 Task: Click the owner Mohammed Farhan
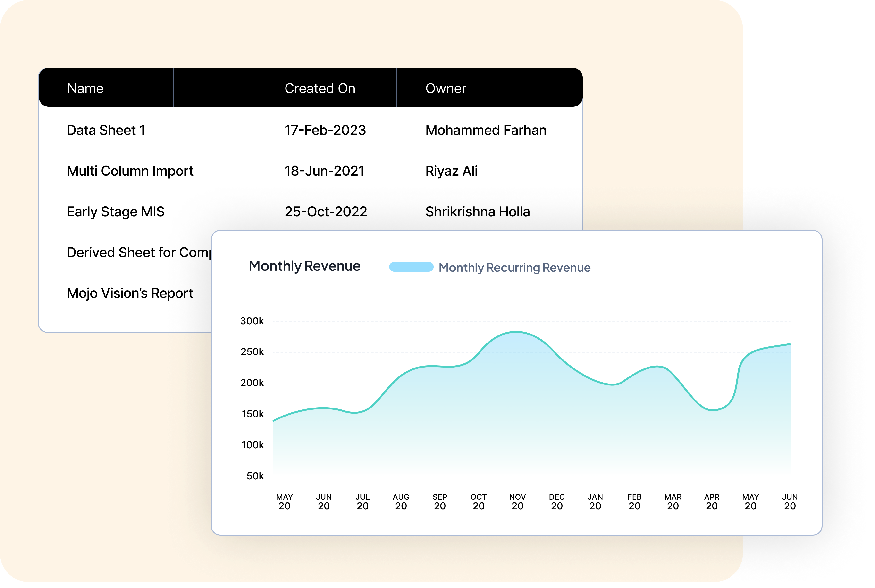[x=486, y=130]
